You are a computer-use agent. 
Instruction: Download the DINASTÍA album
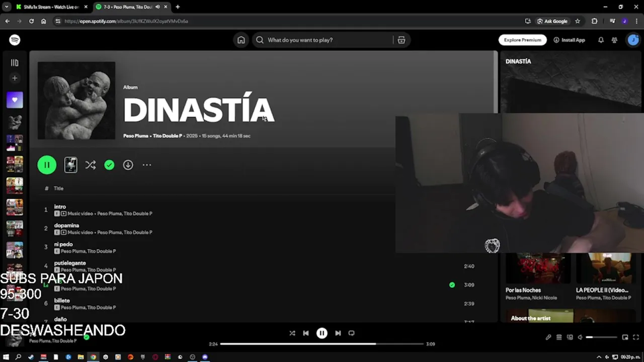[128, 165]
